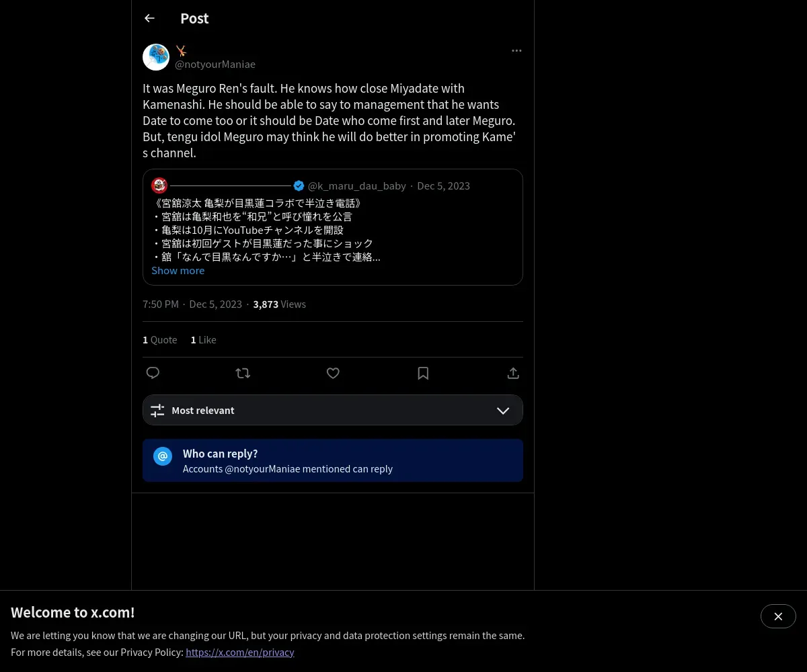Screen dimensions: 807x672
Task: Show more of the quoted post
Action: click(178, 270)
